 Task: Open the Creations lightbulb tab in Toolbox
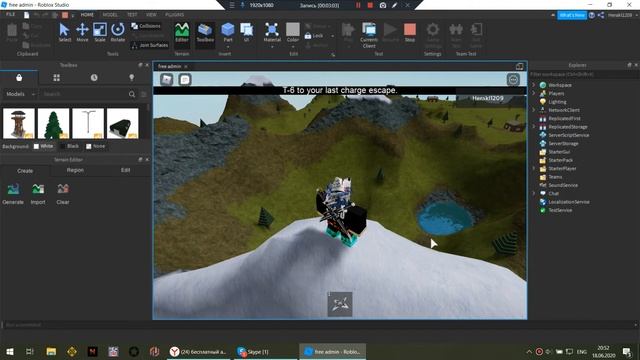pyautogui.click(x=131, y=78)
